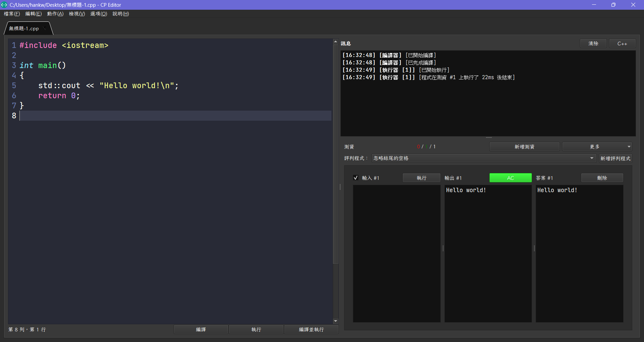Click the 答案 #1 label
This screenshot has width=644, height=342.
[x=544, y=178]
